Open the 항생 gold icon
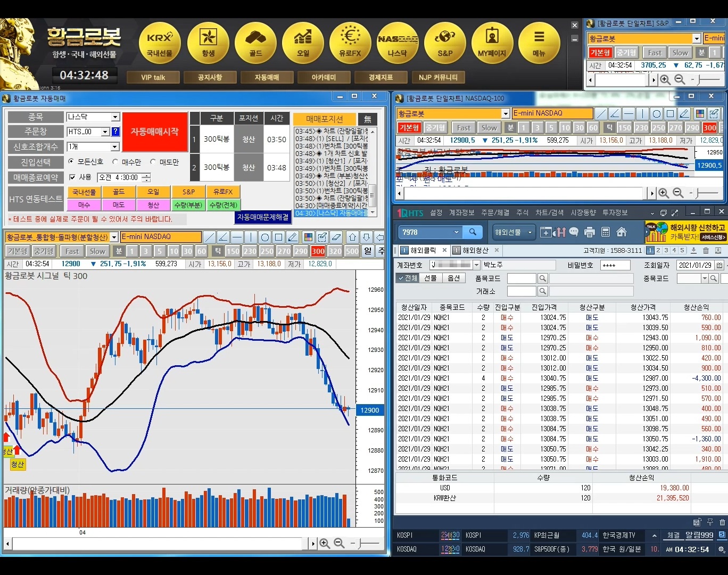Image resolution: width=728 pixels, height=575 pixels. point(208,43)
